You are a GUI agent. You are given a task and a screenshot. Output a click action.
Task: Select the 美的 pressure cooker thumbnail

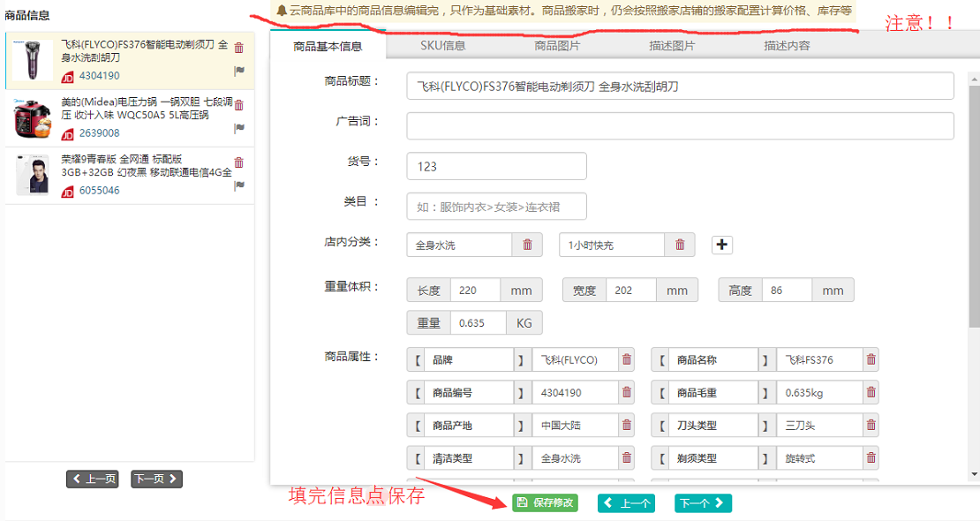coord(33,117)
